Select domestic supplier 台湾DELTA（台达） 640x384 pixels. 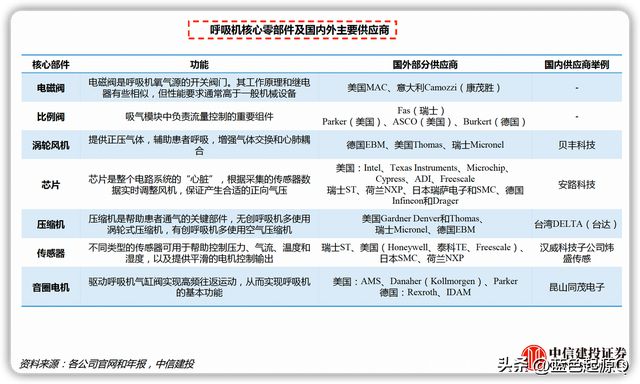click(576, 224)
